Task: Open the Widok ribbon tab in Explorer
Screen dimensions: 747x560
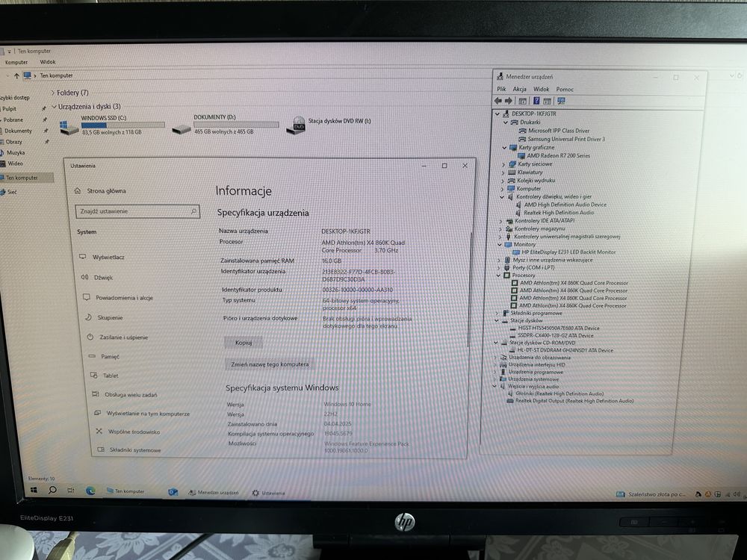Action: pyautogui.click(x=48, y=62)
